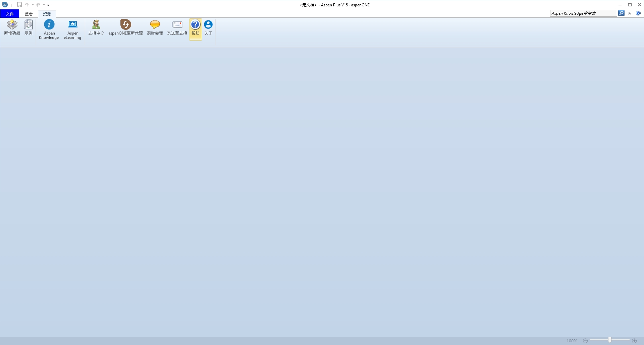Screen dimensions: 644x345
Task: Open the Customize Quick Access Toolbar dropdown
Action: tap(48, 5)
